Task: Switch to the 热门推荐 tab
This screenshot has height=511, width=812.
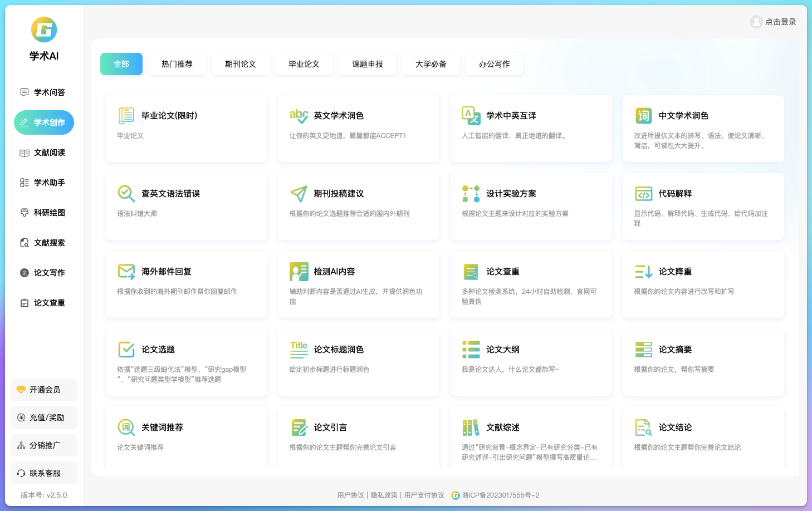Action: click(177, 63)
